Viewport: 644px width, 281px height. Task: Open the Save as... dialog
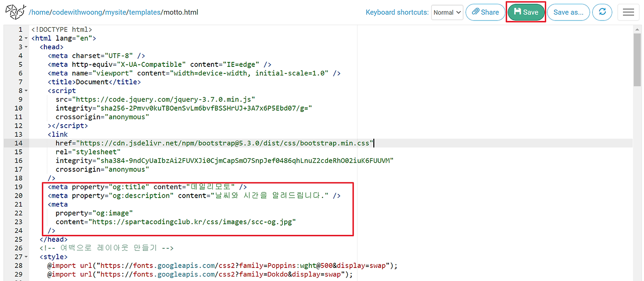(568, 12)
